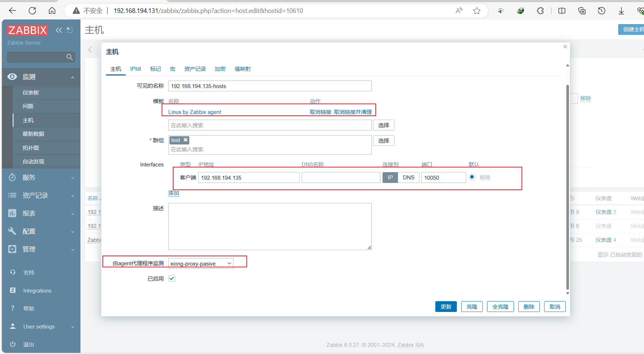Click the browser back arrow icon
Screen dimensions: 644x354
pyautogui.click(x=13, y=11)
